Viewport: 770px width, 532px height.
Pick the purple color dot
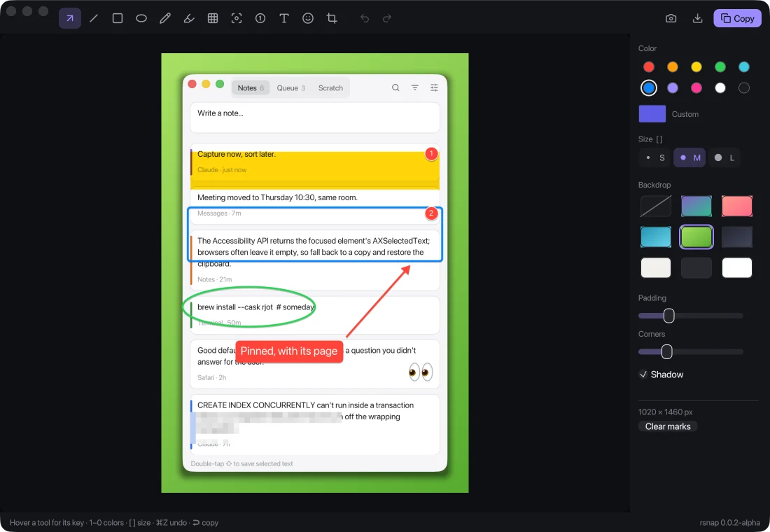672,88
